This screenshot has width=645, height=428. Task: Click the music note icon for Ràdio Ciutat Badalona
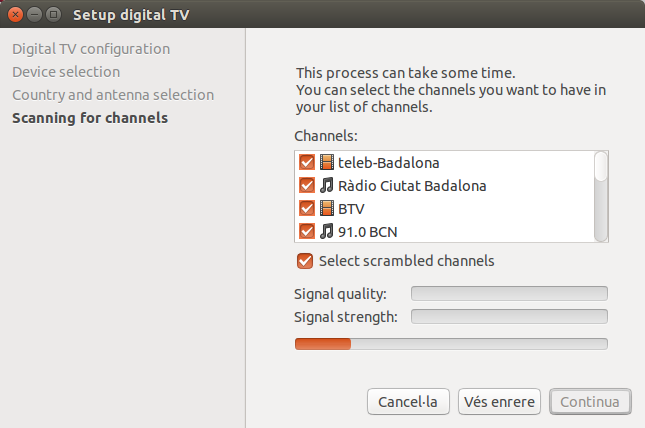point(327,185)
